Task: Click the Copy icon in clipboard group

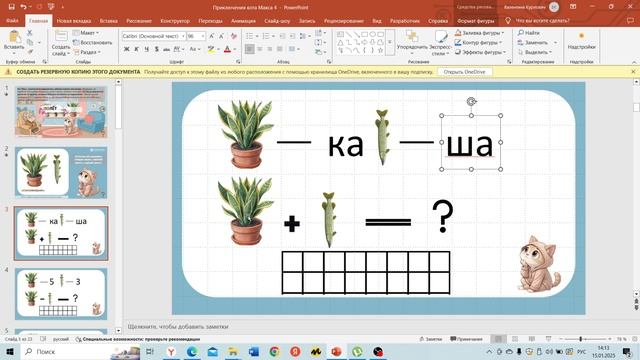Action: tap(30, 42)
